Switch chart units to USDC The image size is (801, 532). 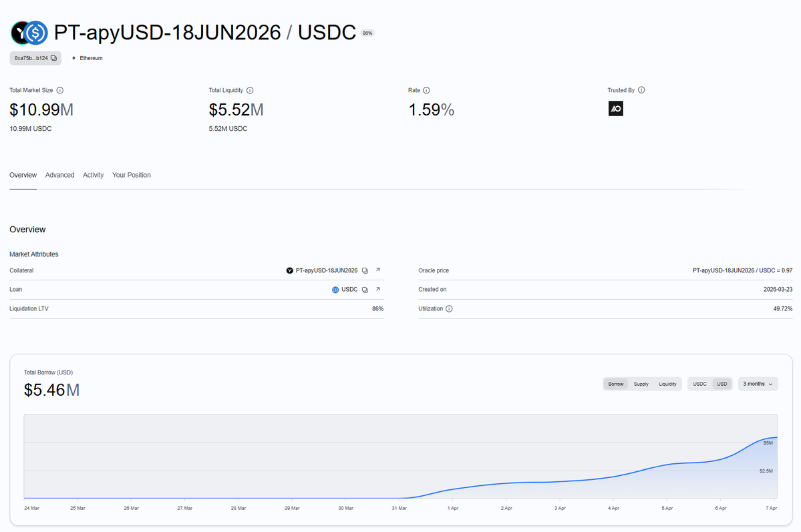(699, 384)
